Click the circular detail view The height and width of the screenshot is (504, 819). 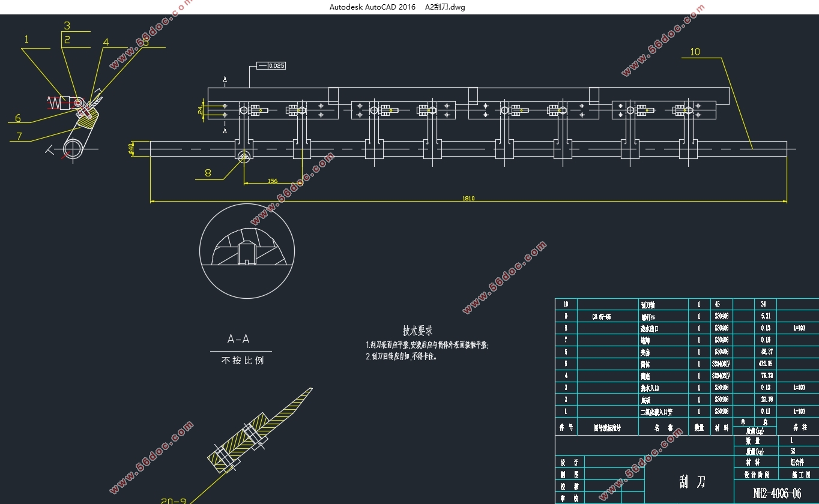coord(247,250)
